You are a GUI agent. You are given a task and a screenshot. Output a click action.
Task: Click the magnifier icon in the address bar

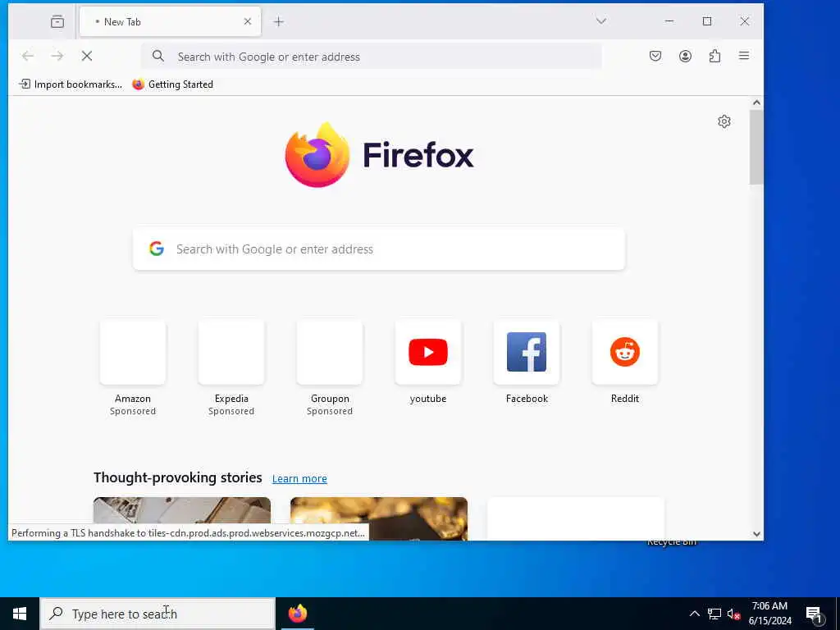[158, 56]
